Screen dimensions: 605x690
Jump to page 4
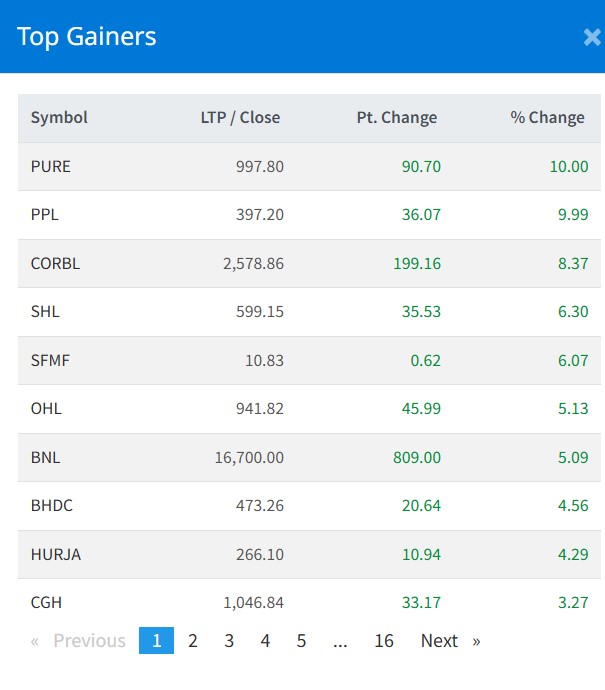click(265, 641)
